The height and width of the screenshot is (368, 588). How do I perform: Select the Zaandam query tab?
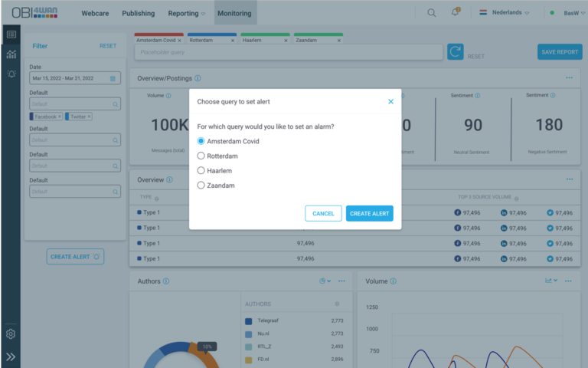coord(306,40)
